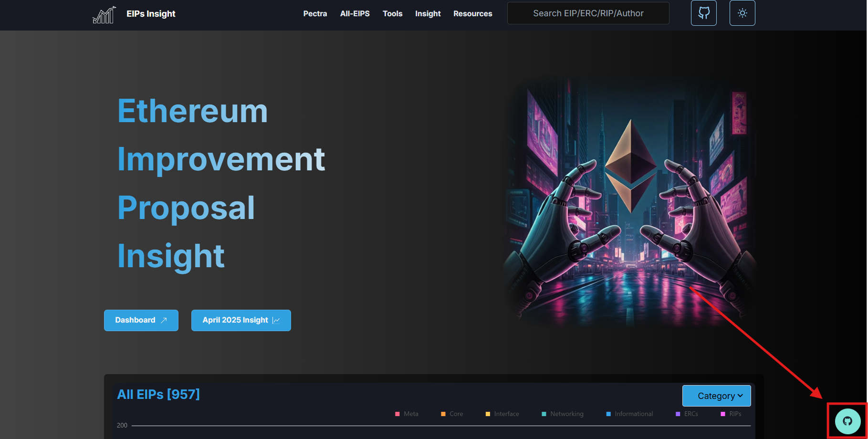
Task: Click the Search EIP/ERC/RIP/Author field
Action: click(x=588, y=13)
